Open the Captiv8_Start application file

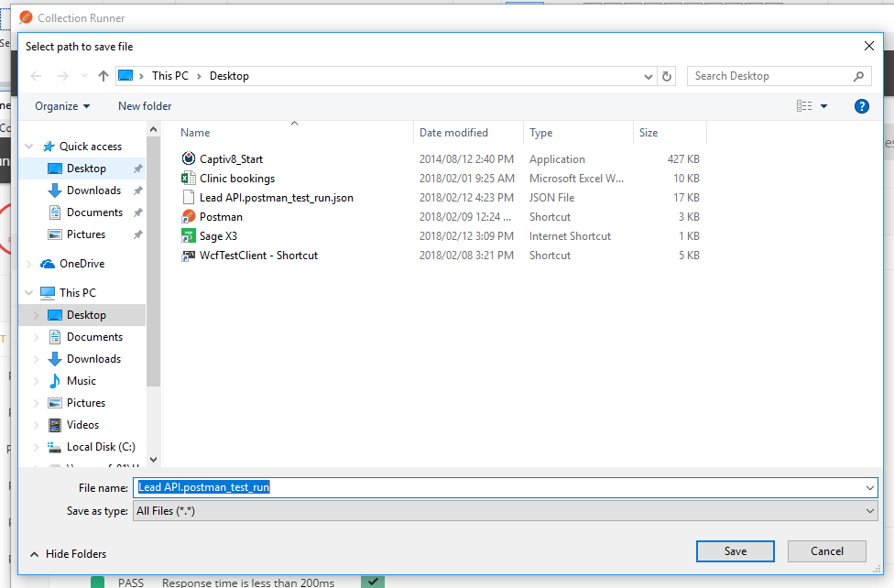click(x=233, y=158)
